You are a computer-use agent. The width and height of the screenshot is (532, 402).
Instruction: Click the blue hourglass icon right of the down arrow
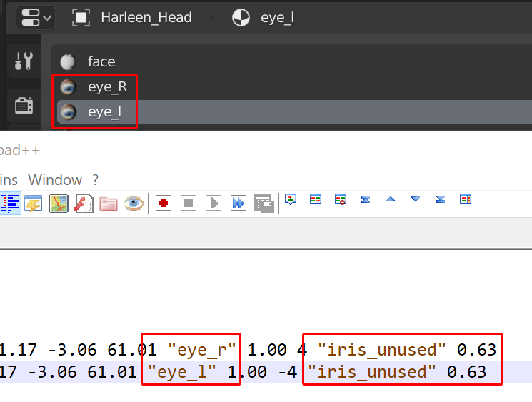(441, 199)
